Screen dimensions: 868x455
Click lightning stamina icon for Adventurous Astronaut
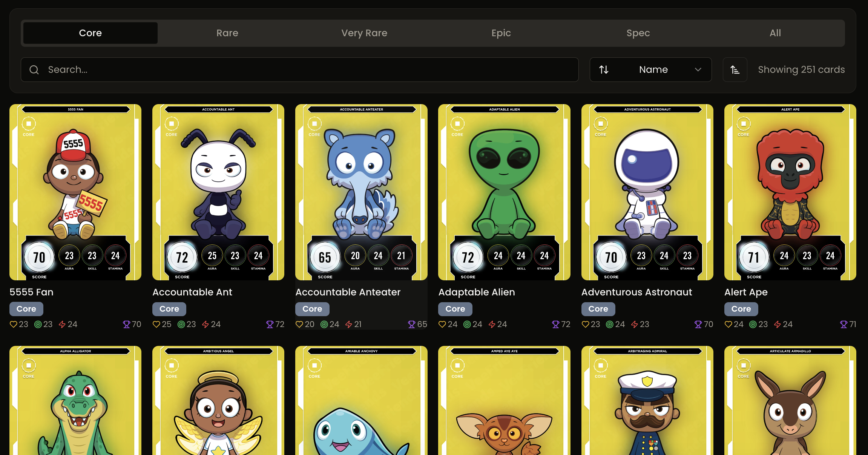click(635, 324)
